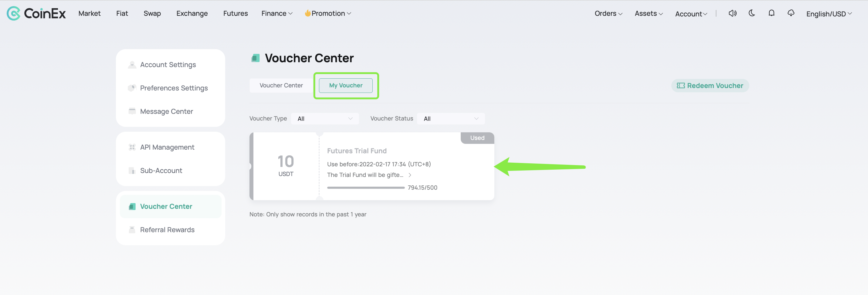Expand the Orders menu
The width and height of the screenshot is (868, 295).
[x=608, y=13]
